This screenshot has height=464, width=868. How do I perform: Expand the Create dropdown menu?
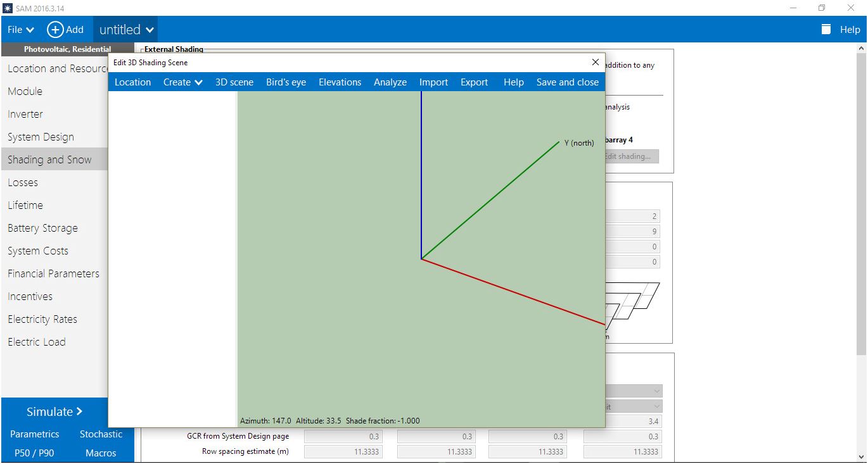point(182,82)
